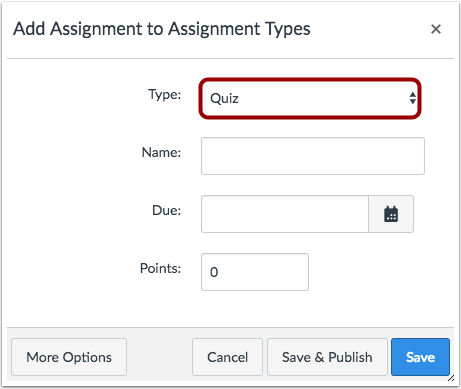This screenshot has width=461, height=389.
Task: Click the Due: label
Action: coord(166,210)
